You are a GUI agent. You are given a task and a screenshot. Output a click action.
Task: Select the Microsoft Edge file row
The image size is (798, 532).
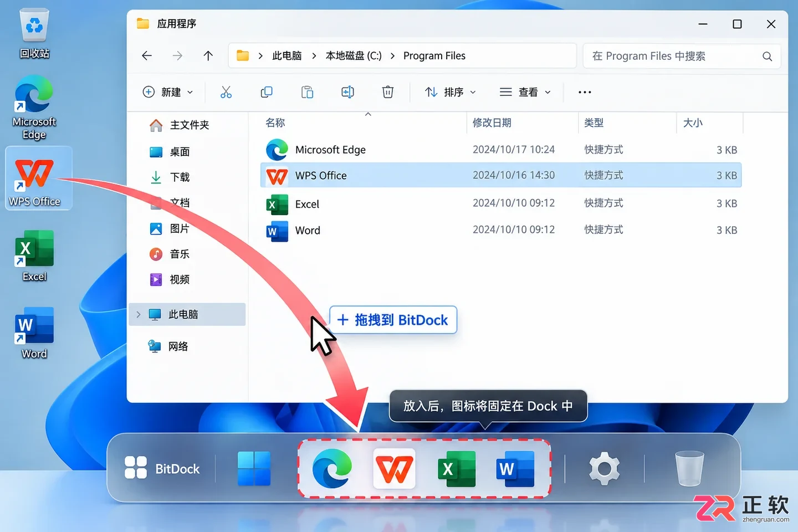tap(501, 150)
